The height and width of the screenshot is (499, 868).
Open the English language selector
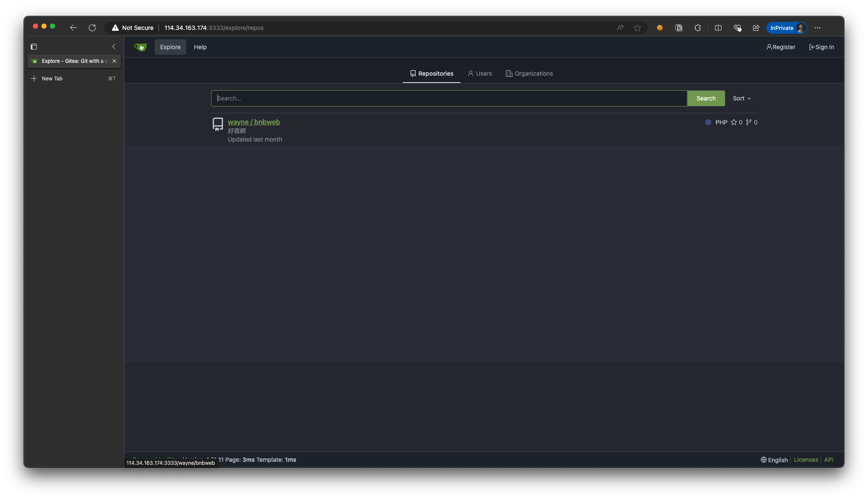click(x=774, y=460)
